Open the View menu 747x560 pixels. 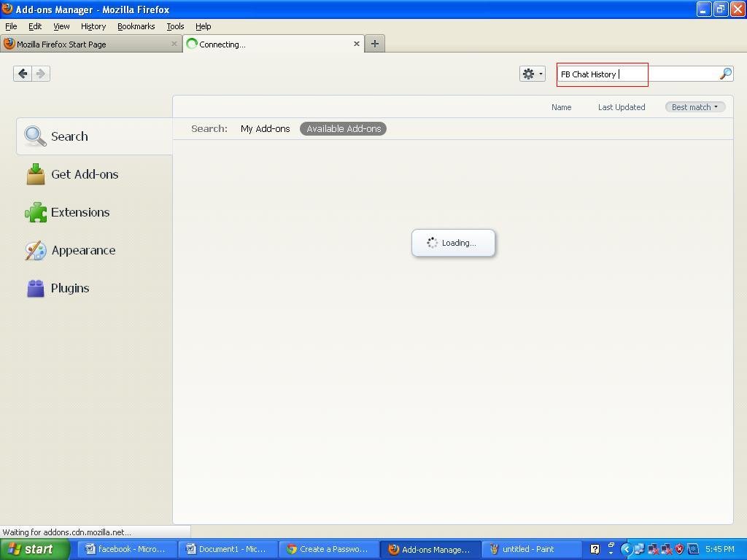coord(61,26)
